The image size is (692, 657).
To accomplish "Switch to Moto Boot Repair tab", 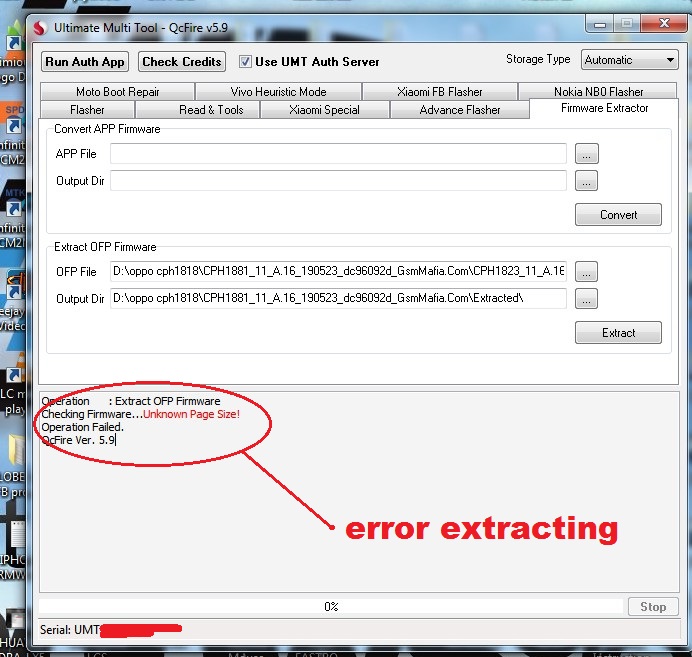I will [x=117, y=91].
